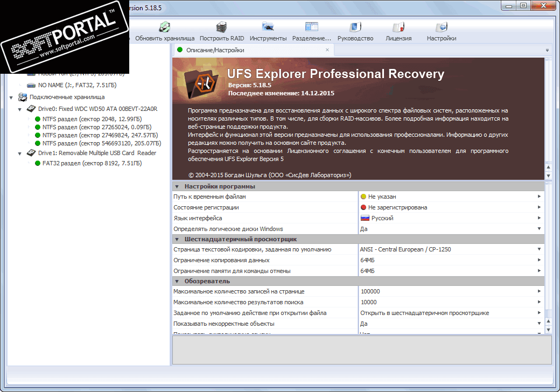The width and height of the screenshot is (560, 392).
Task: Click the settings list scroll down arrow
Action: tap(549, 330)
